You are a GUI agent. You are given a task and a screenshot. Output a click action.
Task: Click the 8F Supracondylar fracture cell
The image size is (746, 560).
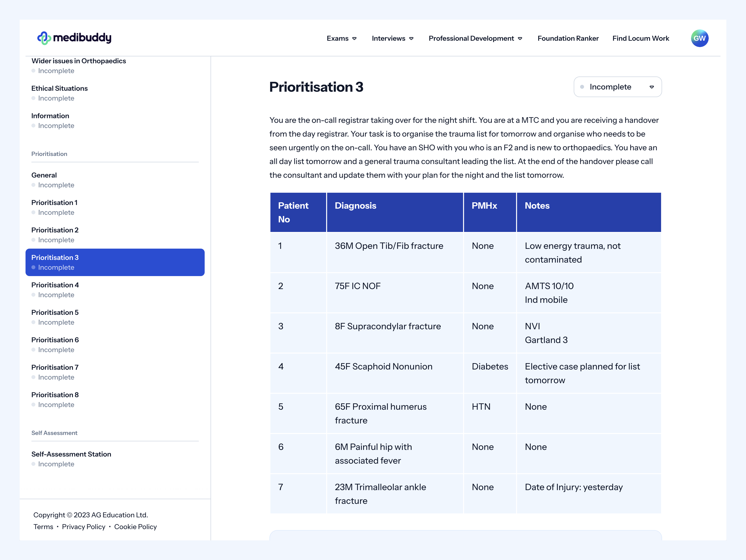(x=395, y=333)
